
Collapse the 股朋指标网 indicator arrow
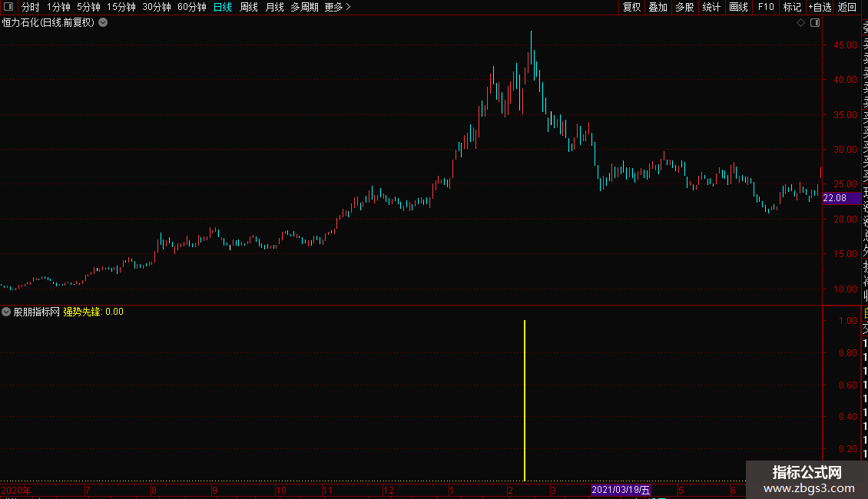pyautogui.click(x=6, y=312)
